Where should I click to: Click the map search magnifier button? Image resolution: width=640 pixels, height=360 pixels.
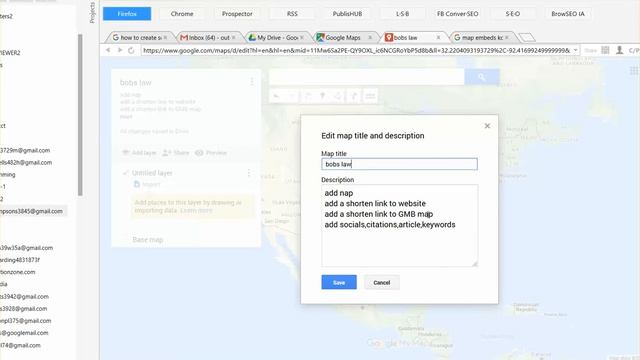(x=482, y=77)
